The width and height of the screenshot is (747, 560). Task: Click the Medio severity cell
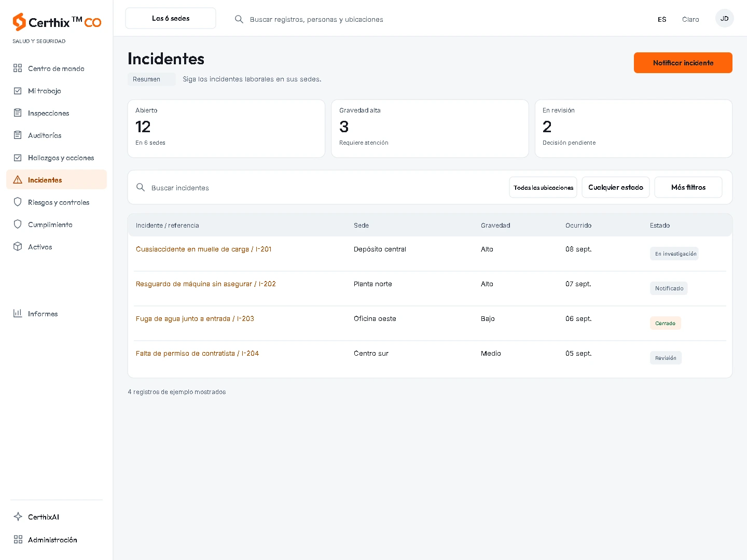click(491, 354)
